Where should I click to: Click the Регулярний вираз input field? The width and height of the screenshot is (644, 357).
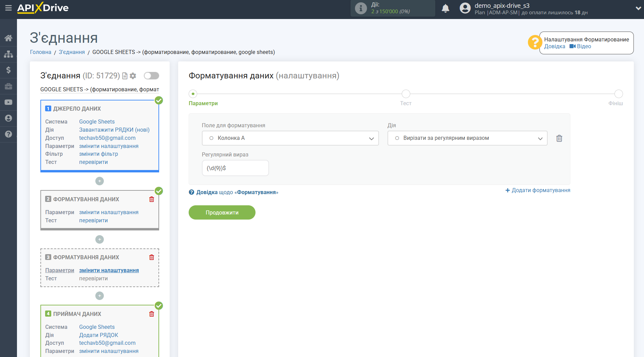tap(235, 168)
